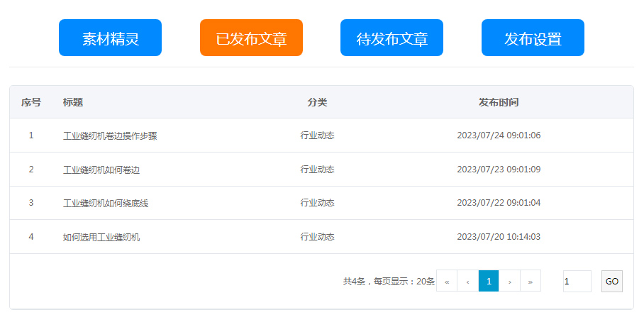Open article 工业缝纫机卷边操作步骤
This screenshot has height=327, width=644.
coord(110,135)
